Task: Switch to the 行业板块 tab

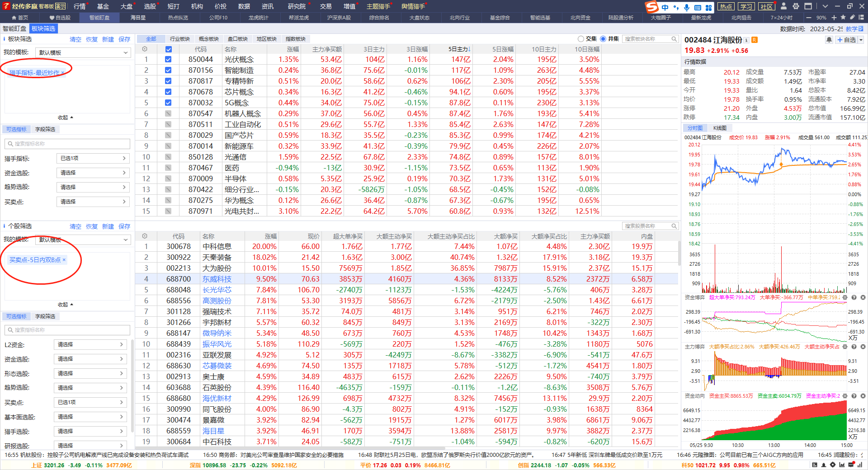Action: (180, 39)
